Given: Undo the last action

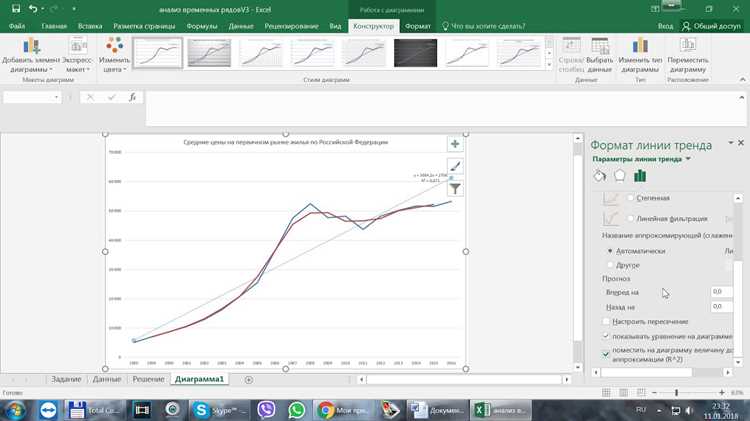Looking at the screenshot, I should pyautogui.click(x=33, y=9).
